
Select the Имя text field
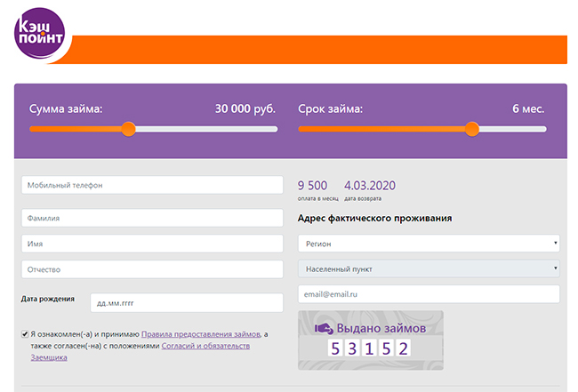[x=152, y=243]
